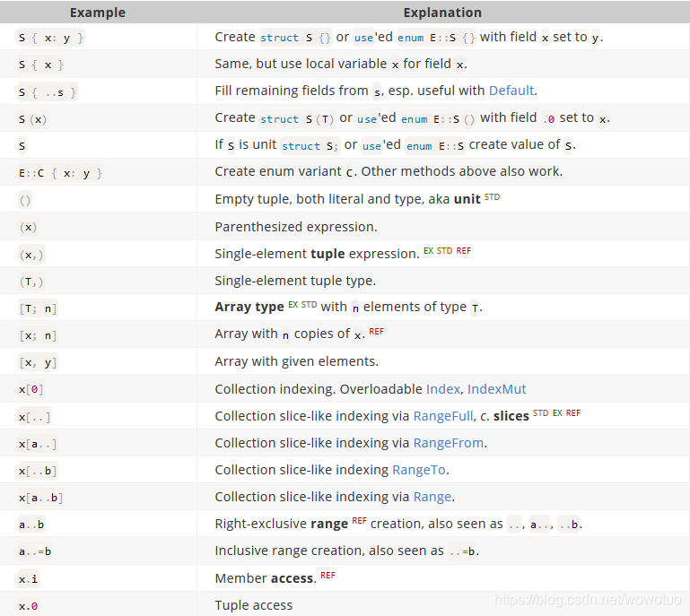
Task: Open EX badge beside Array type
Action: (x=293, y=304)
